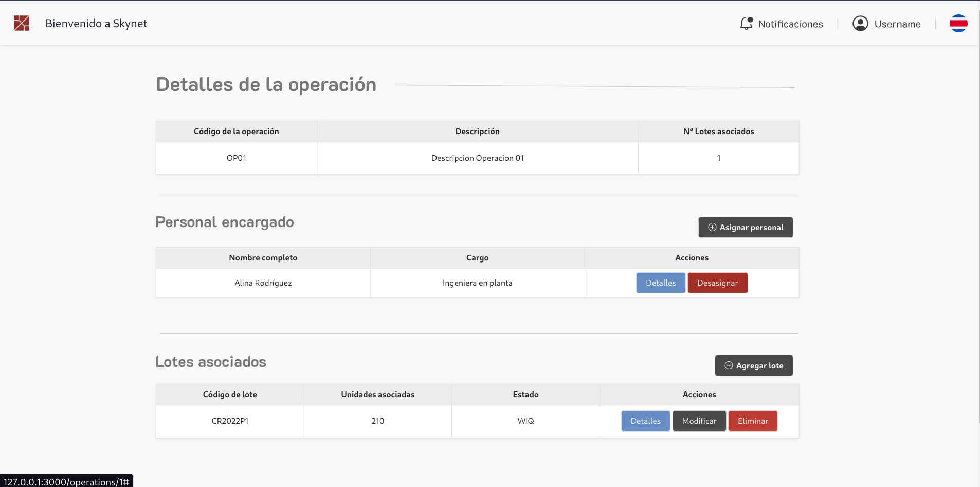Eliminar lote CR2022P1

[753, 421]
